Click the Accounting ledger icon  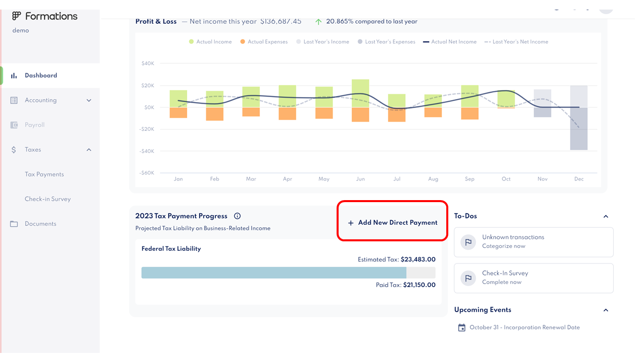(14, 100)
